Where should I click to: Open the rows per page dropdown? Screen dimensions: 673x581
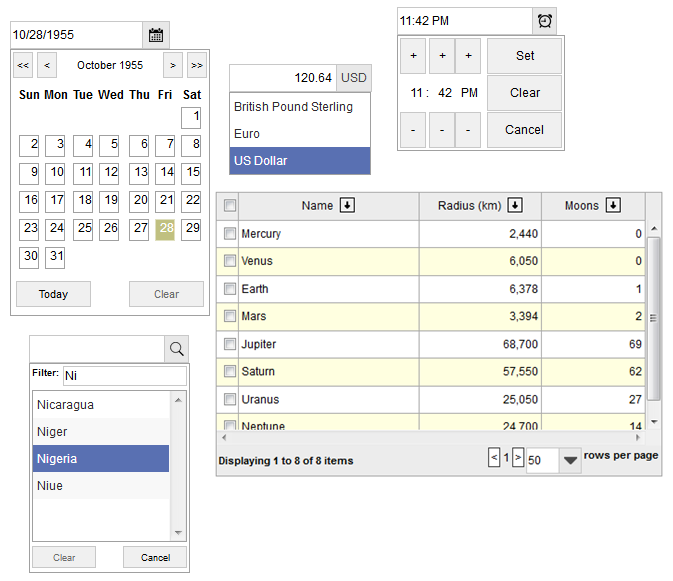[x=570, y=460]
